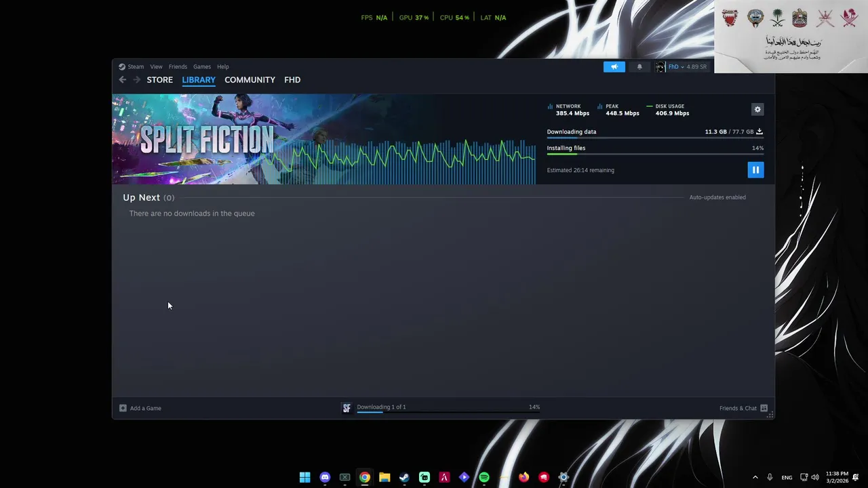Open Firefox from the taskbar
The width and height of the screenshot is (868, 488).
[524, 477]
